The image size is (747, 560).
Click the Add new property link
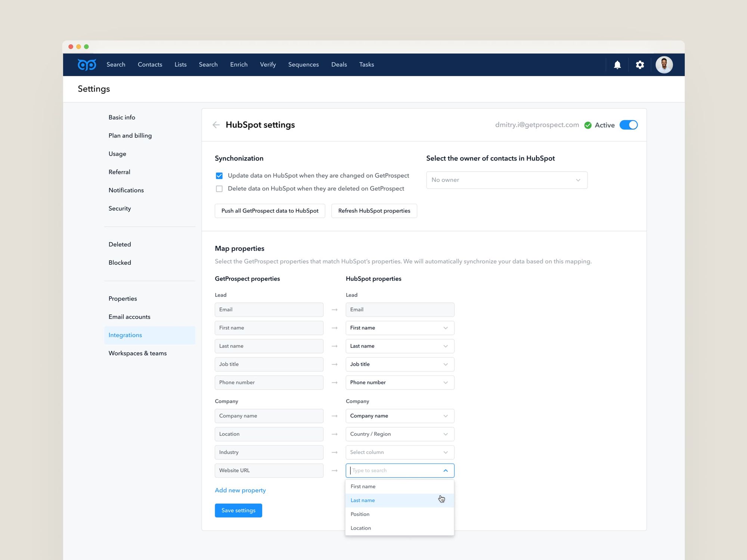240,490
